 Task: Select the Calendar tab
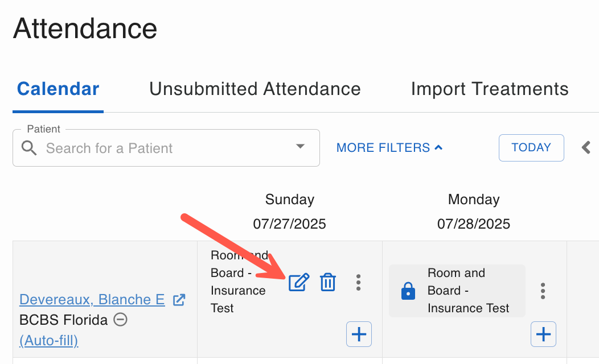click(58, 89)
